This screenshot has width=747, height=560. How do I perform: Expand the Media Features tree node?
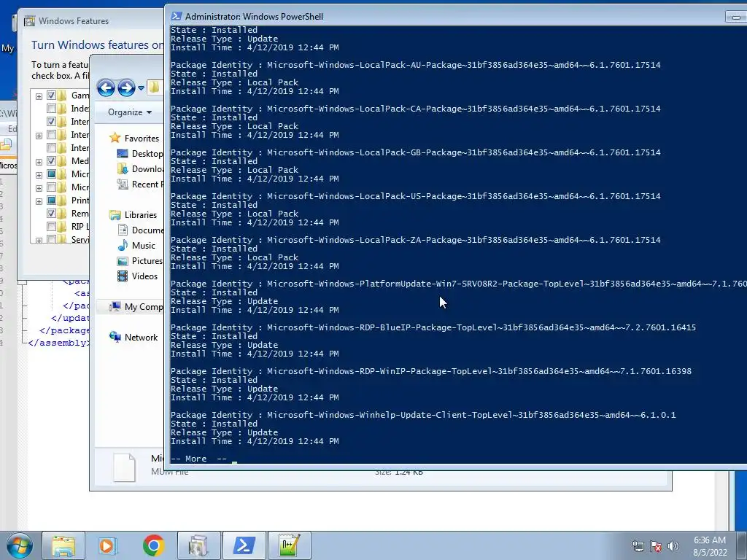pos(39,162)
